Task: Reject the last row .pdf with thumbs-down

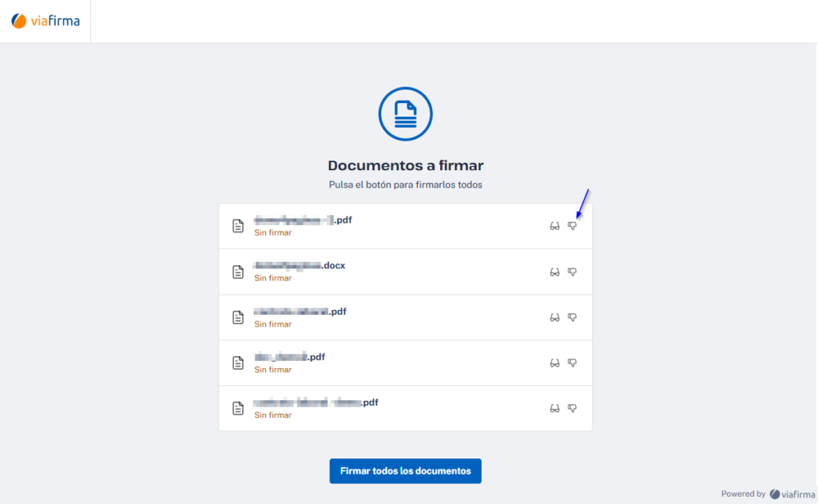Action: 572,408
